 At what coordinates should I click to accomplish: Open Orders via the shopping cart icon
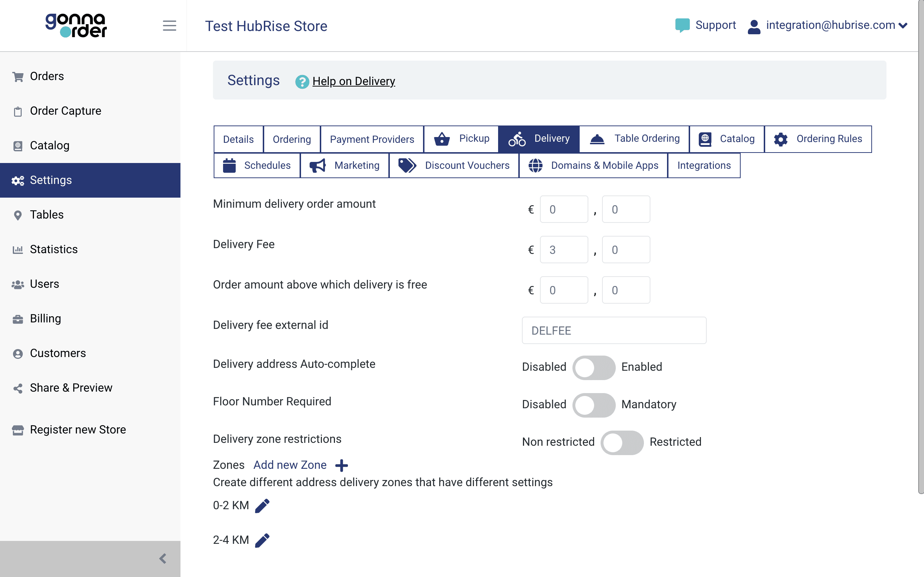point(18,76)
